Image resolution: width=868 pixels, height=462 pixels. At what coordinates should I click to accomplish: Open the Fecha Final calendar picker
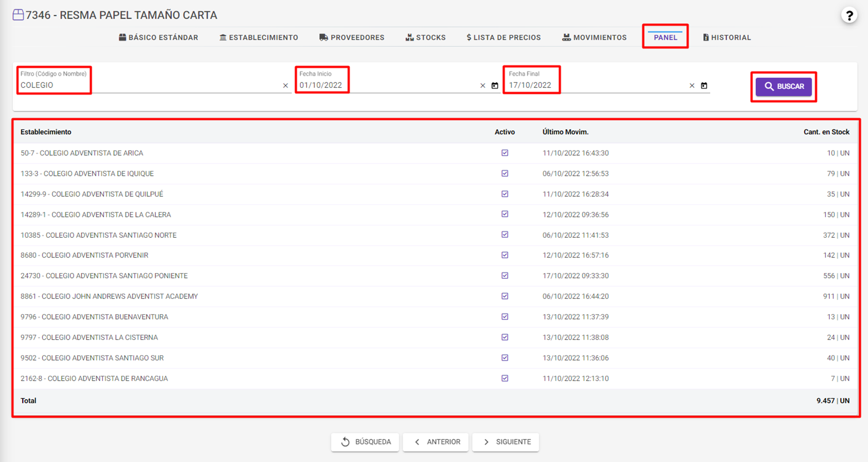click(x=704, y=86)
